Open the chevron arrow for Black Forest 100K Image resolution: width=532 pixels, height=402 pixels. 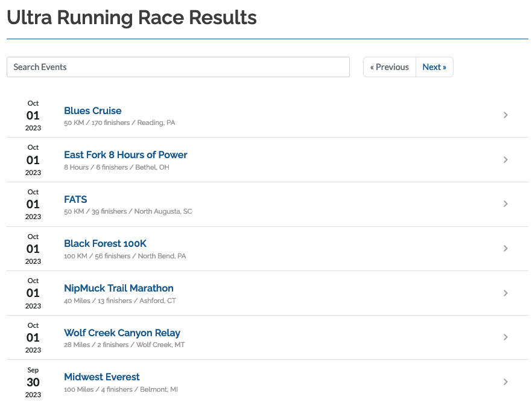tap(505, 249)
